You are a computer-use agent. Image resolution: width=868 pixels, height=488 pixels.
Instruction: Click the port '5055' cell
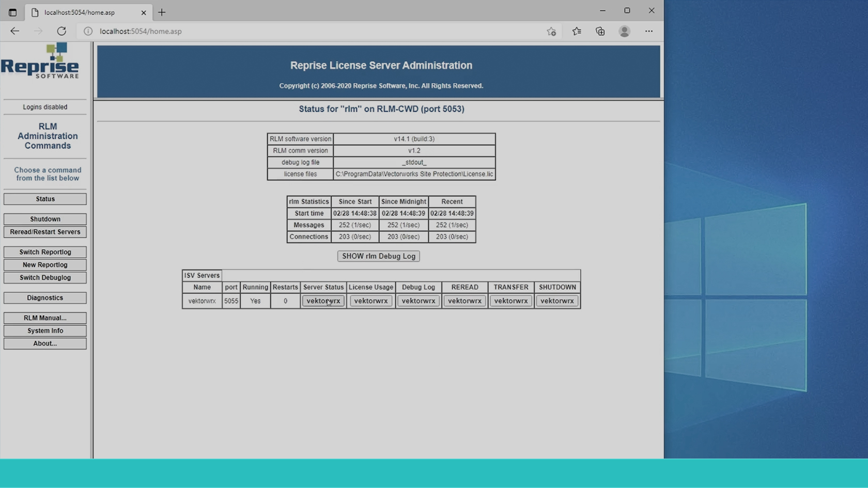click(231, 301)
